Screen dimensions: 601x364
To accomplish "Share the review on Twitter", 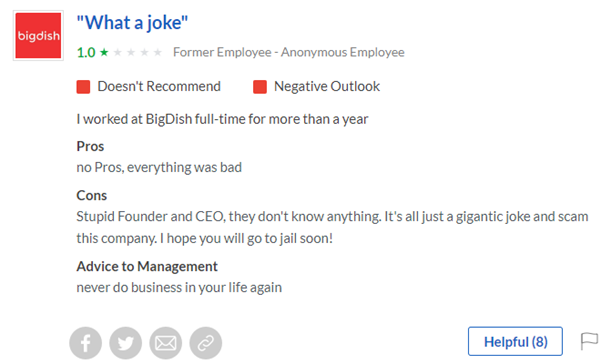I will [126, 343].
